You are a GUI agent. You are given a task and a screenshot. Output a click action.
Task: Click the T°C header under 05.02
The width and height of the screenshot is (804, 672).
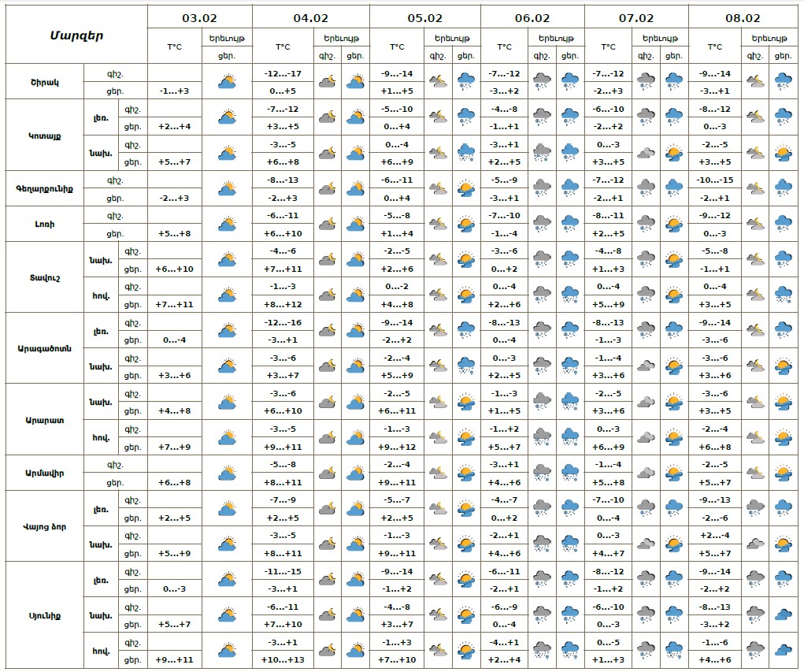(397, 46)
